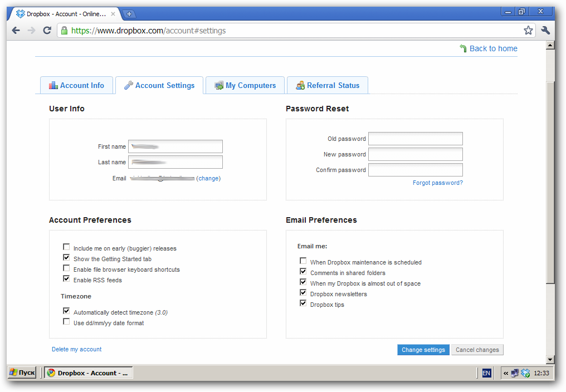Open the My Computers tab
This screenshot has width=566, height=392.
(x=245, y=86)
